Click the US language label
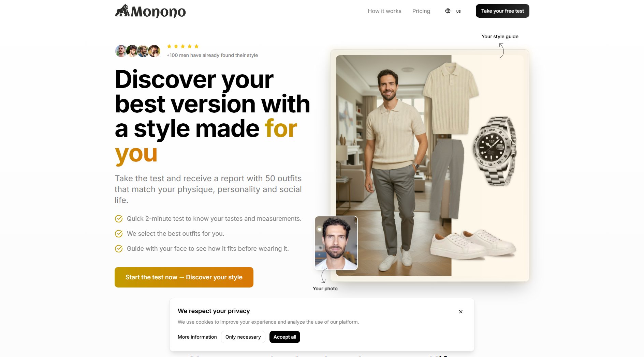The image size is (644, 357). 458,11
